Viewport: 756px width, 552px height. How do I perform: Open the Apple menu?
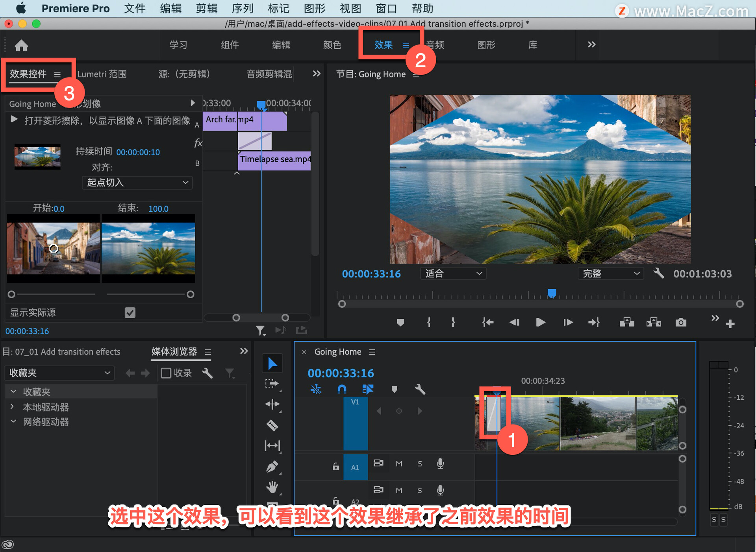(x=20, y=8)
